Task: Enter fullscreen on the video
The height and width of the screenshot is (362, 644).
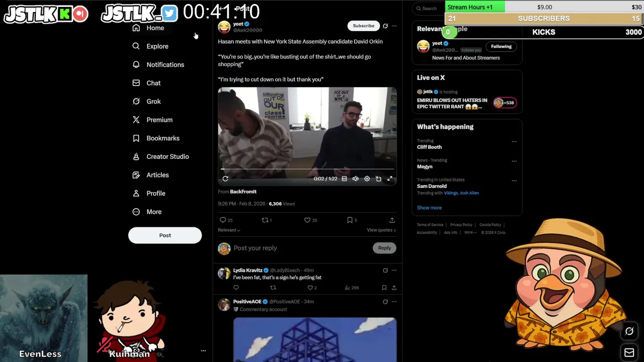Action: pos(390,178)
